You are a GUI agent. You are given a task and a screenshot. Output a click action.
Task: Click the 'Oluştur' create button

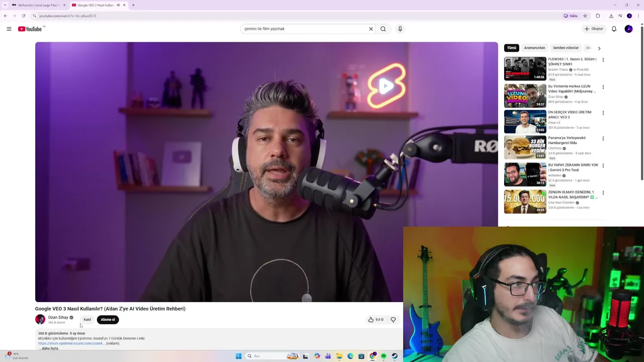tap(594, 29)
